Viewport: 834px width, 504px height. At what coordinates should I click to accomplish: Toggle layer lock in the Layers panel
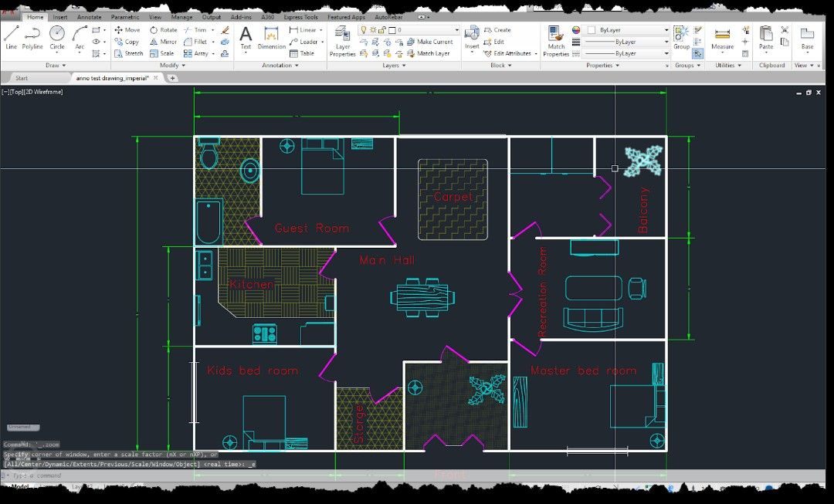(382, 29)
